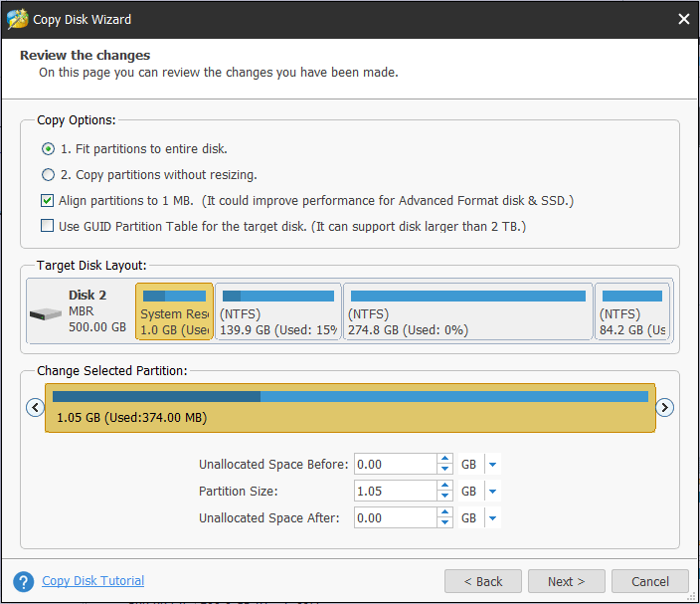The height and width of the screenshot is (604, 700).
Task: Click left arrow to move partition left
Action: coord(35,407)
